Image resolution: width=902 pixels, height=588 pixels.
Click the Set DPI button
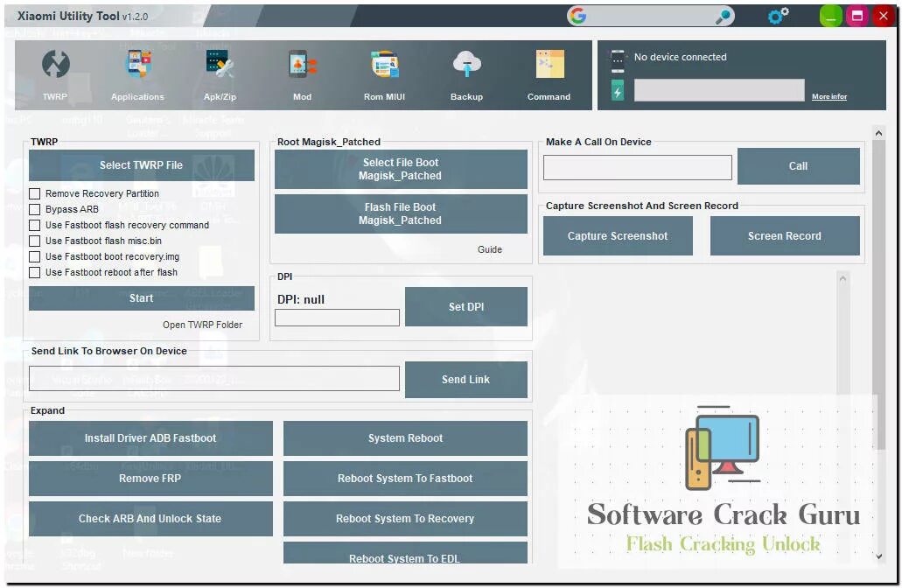466,307
